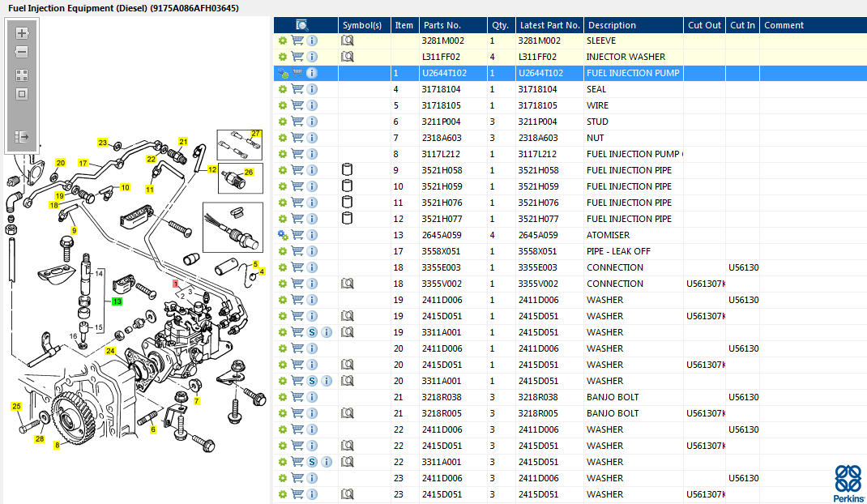Sort by the Description column header
867x504 pixels.
(x=612, y=25)
